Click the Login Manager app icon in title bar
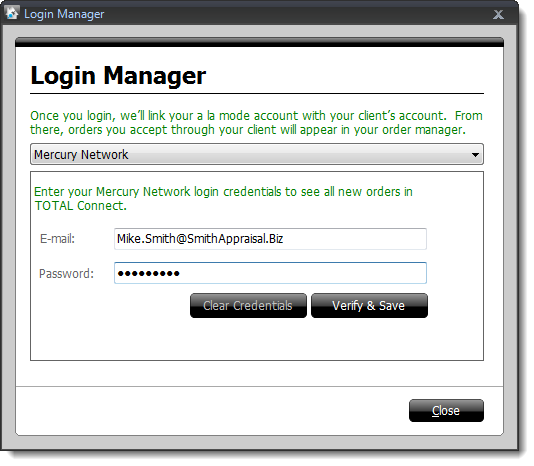This screenshot has height=466, width=534. click(x=12, y=13)
